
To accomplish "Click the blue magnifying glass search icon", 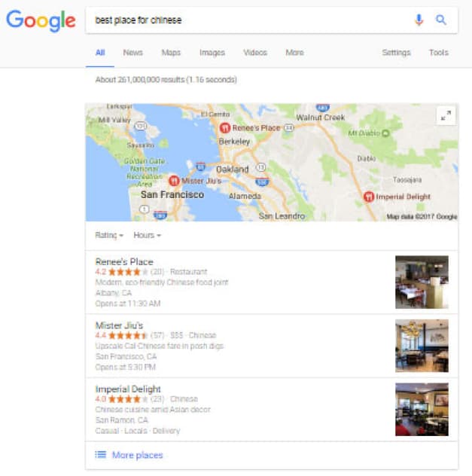I will pos(440,20).
